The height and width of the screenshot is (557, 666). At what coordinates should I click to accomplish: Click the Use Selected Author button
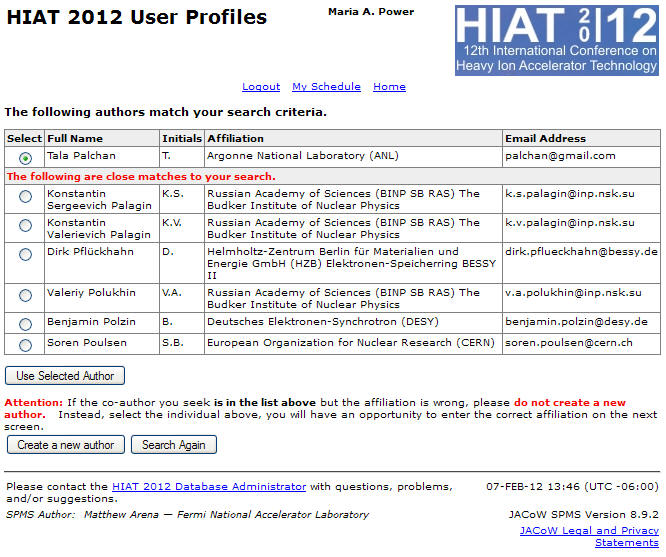[x=65, y=376]
